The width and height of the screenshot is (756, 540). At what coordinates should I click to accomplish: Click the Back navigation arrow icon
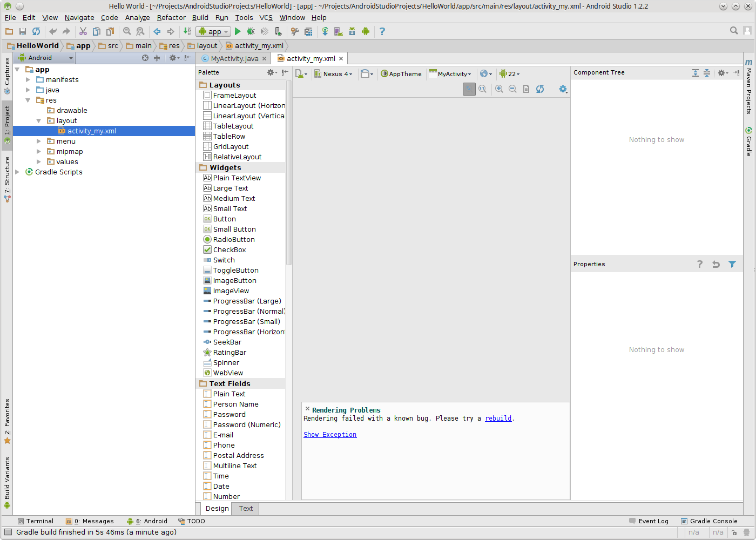point(157,31)
